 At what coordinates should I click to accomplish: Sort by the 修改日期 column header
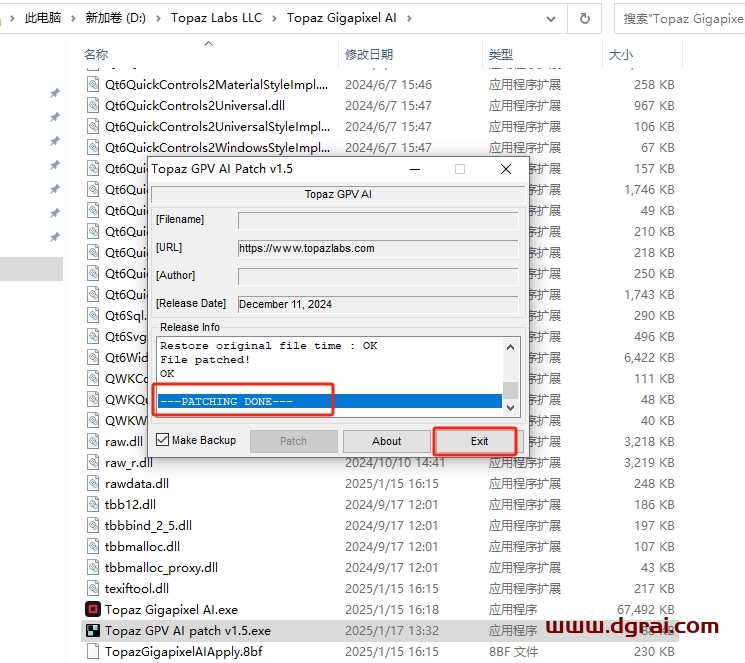point(369,55)
